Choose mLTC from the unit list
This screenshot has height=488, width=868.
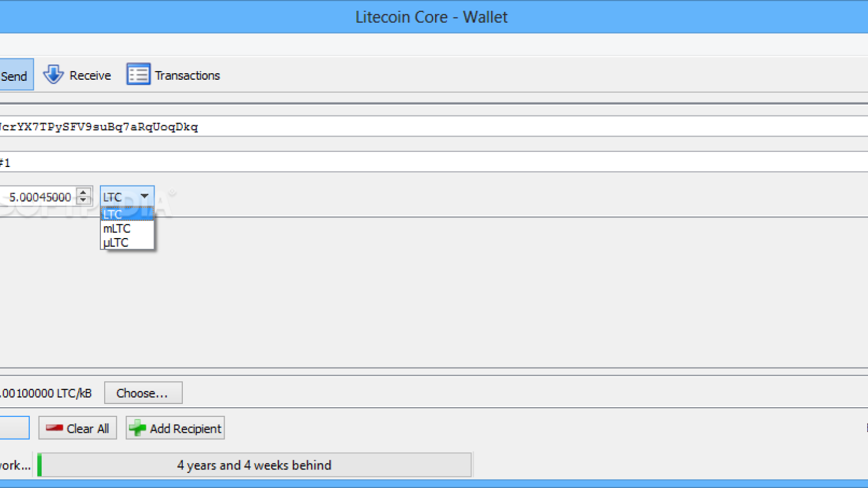(127, 228)
